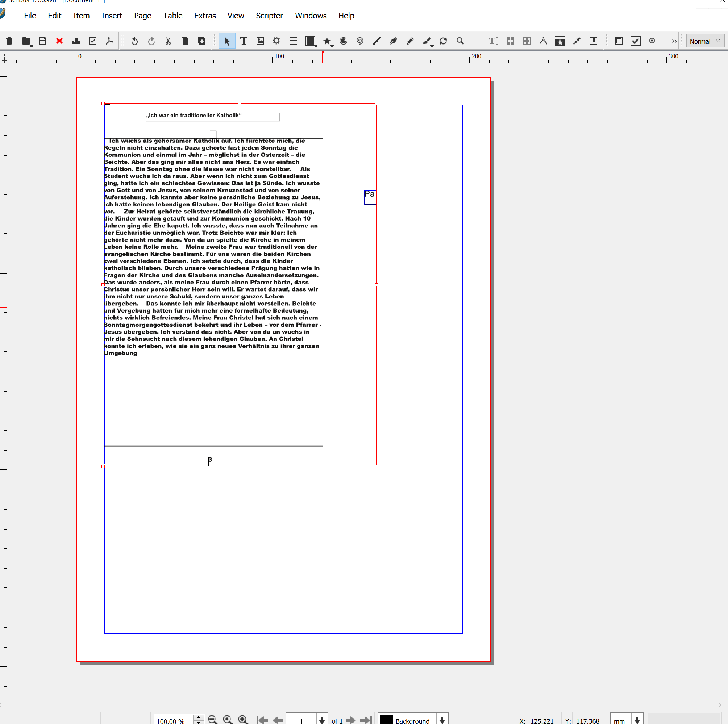This screenshot has height=724, width=728.
Task: Select the Line drawing tool
Action: pos(377,41)
